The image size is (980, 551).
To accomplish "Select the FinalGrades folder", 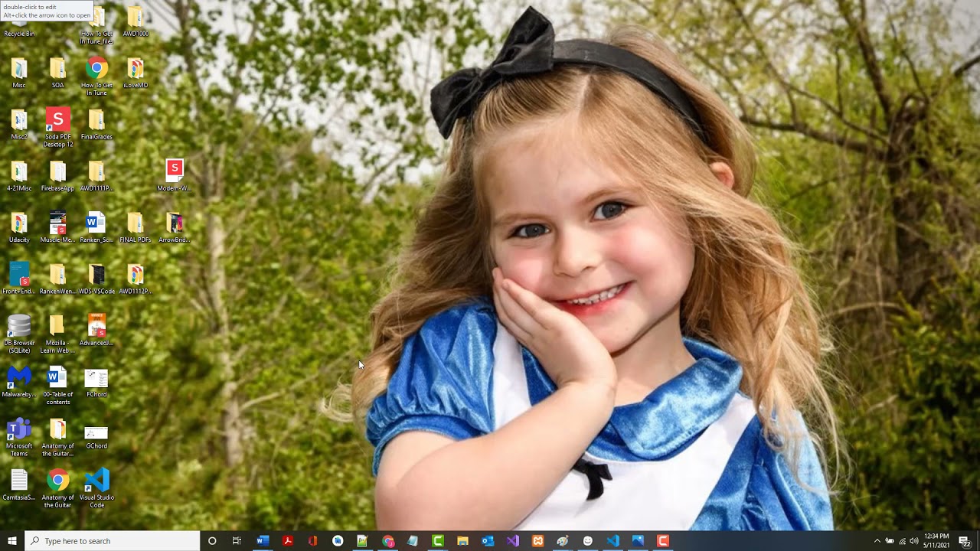I will pyautogui.click(x=96, y=125).
